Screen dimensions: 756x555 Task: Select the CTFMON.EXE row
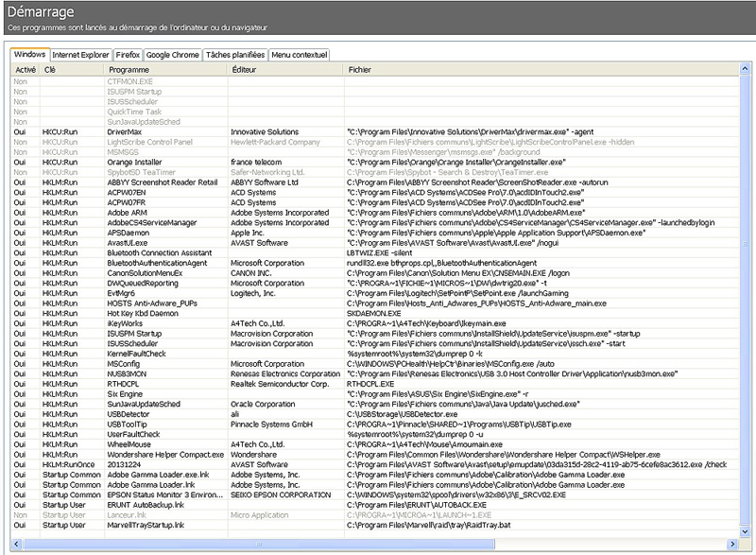point(375,81)
